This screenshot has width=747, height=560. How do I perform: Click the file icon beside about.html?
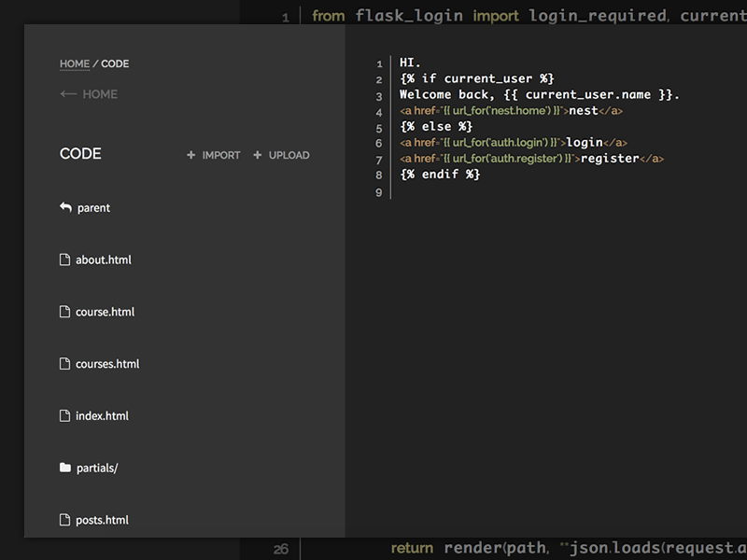point(63,259)
